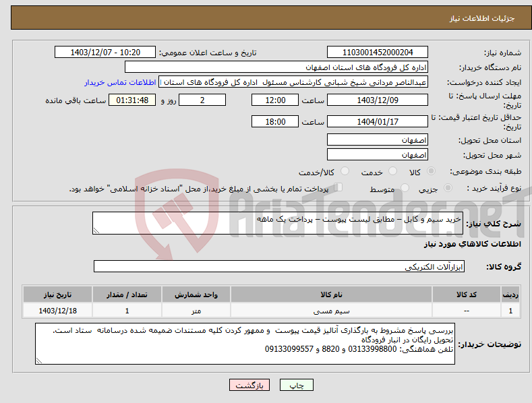Click the buyer organization name field
This screenshot has height=403, width=532.
tap(276, 67)
